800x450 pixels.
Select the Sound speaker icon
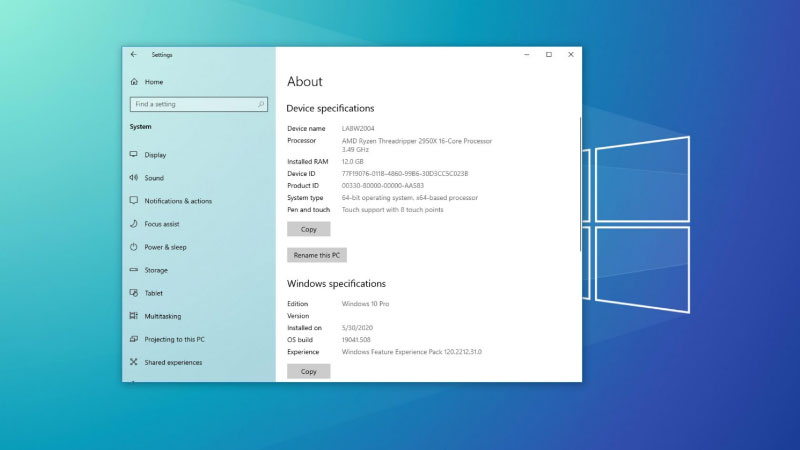pos(134,178)
